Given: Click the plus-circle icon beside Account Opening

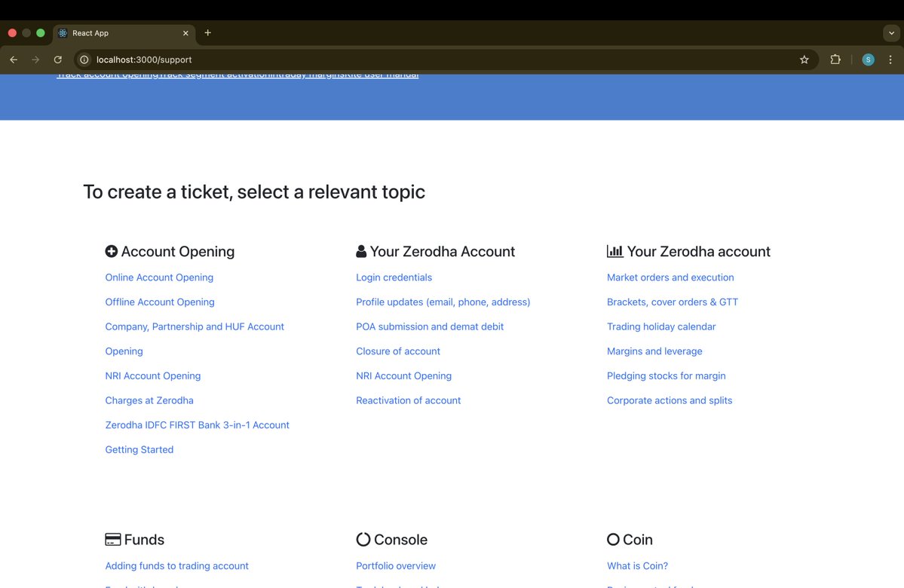Looking at the screenshot, I should [x=112, y=251].
